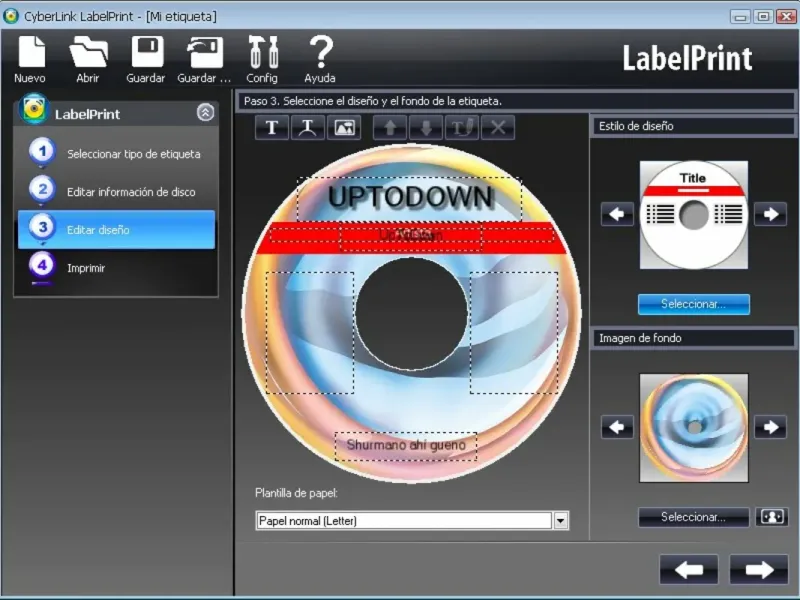Click Seleccionar under Imagen de fondo
The width and height of the screenshot is (800, 600).
tap(693, 517)
